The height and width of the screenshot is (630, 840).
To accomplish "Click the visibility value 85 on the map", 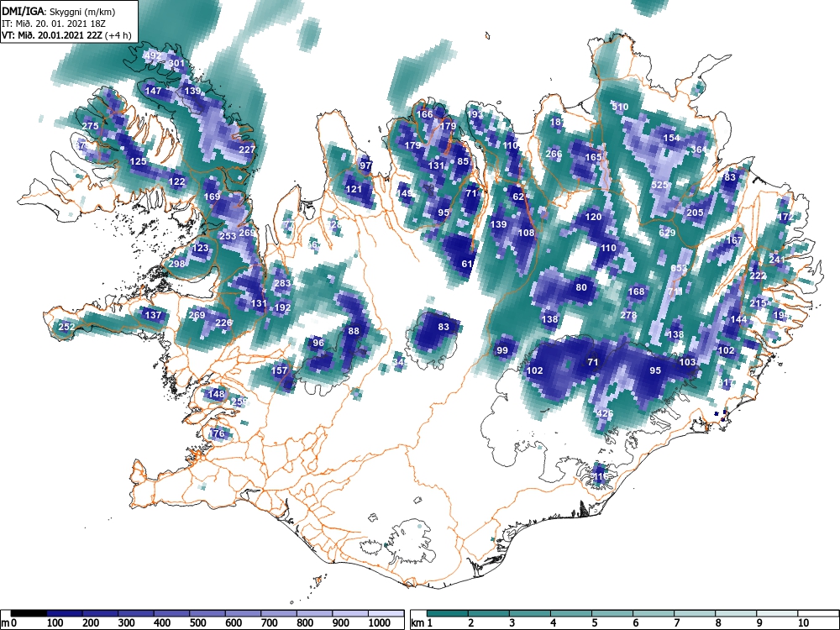I will click(x=463, y=161).
